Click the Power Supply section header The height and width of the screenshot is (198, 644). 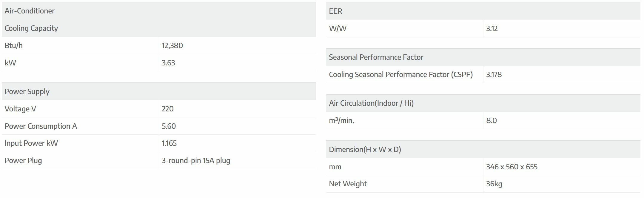[x=27, y=92]
